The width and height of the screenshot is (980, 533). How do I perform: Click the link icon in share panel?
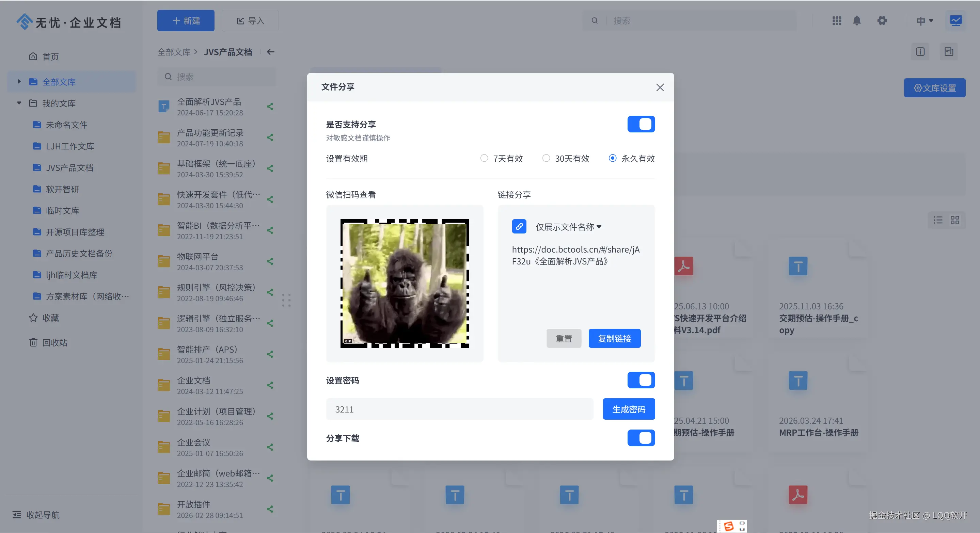[x=519, y=227]
